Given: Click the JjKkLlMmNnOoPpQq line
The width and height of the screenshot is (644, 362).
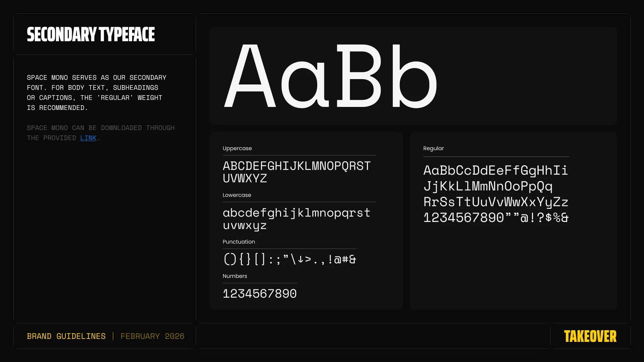Looking at the screenshot, I should pyautogui.click(x=488, y=186).
